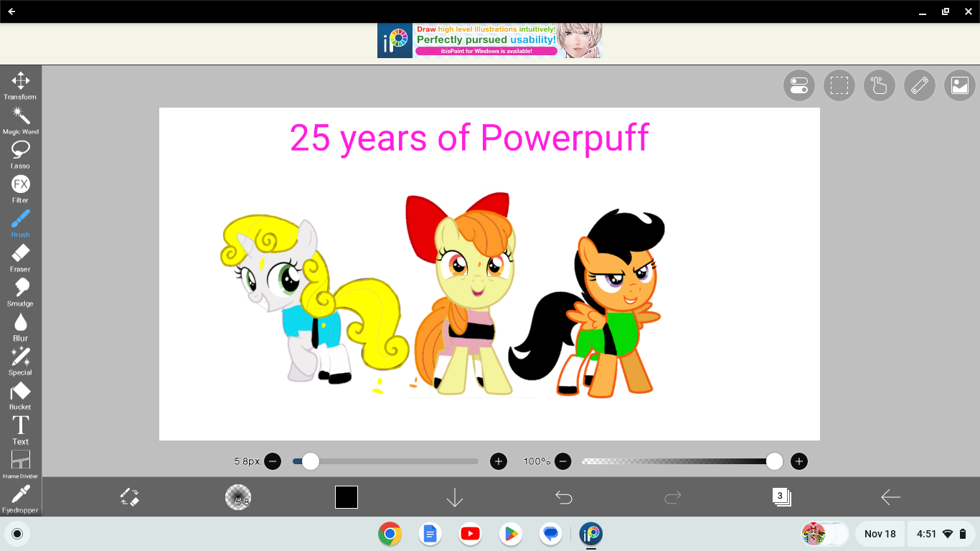Select the Bucket fill tool

point(20,396)
